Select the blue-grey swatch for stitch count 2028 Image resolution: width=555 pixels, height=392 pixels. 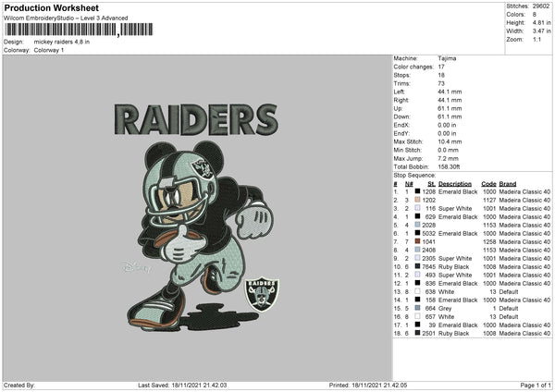tap(417, 225)
